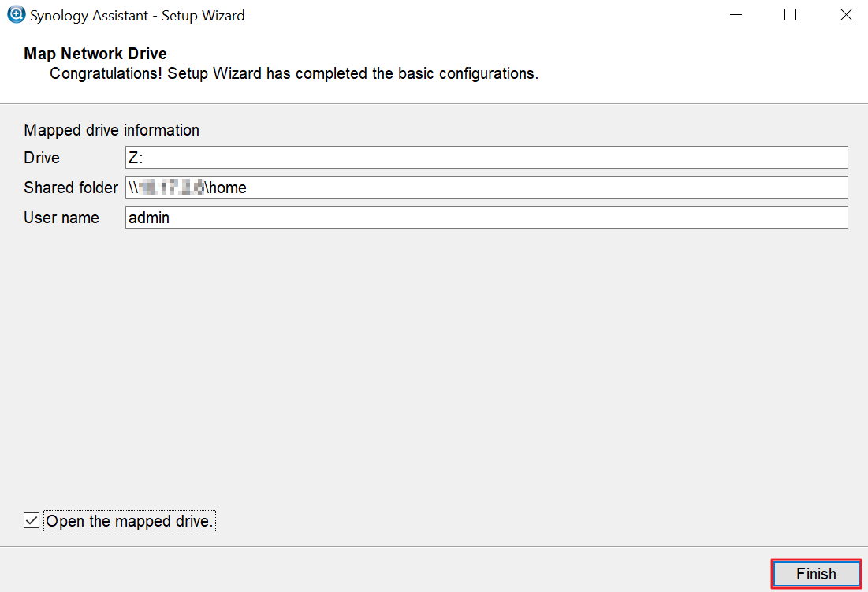The height and width of the screenshot is (592, 868).
Task: Click the Finish button
Action: 816,574
